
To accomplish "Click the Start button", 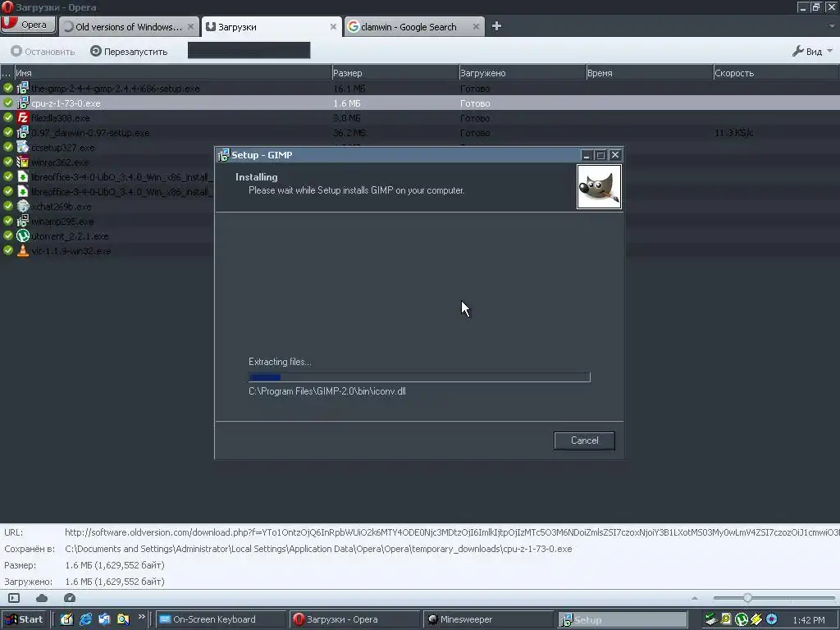I will pos(25,619).
